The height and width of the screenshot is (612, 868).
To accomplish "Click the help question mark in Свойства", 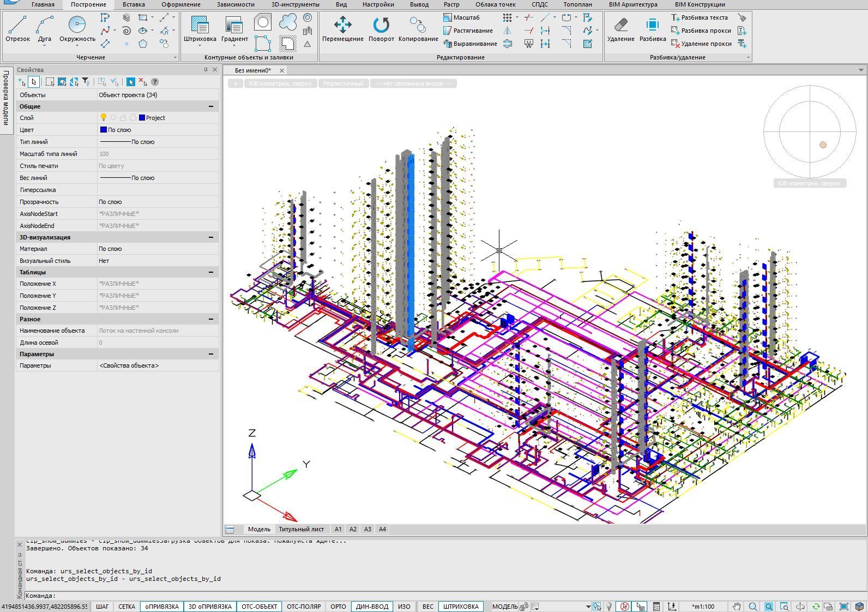I will (x=155, y=82).
